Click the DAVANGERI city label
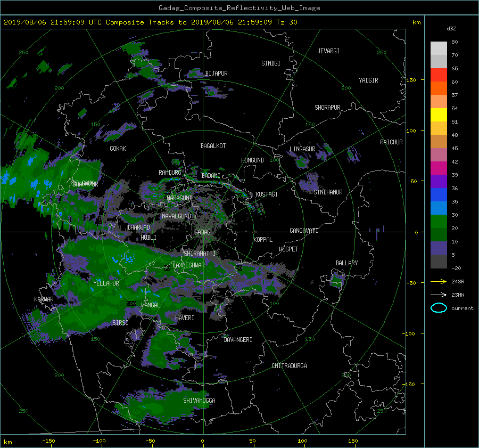479x448 pixels. pyautogui.click(x=238, y=340)
